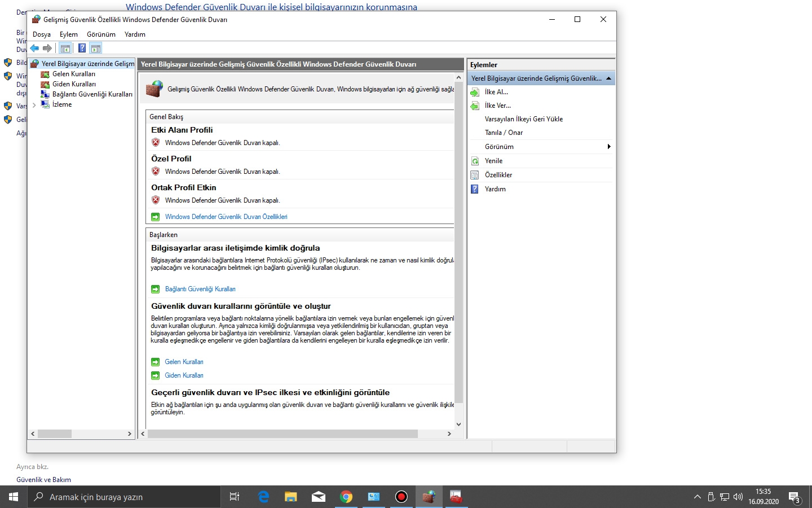Click the Bağlantı Güvenliği Kuralları link in Başlarken
The width and height of the screenshot is (812, 508).
point(200,289)
